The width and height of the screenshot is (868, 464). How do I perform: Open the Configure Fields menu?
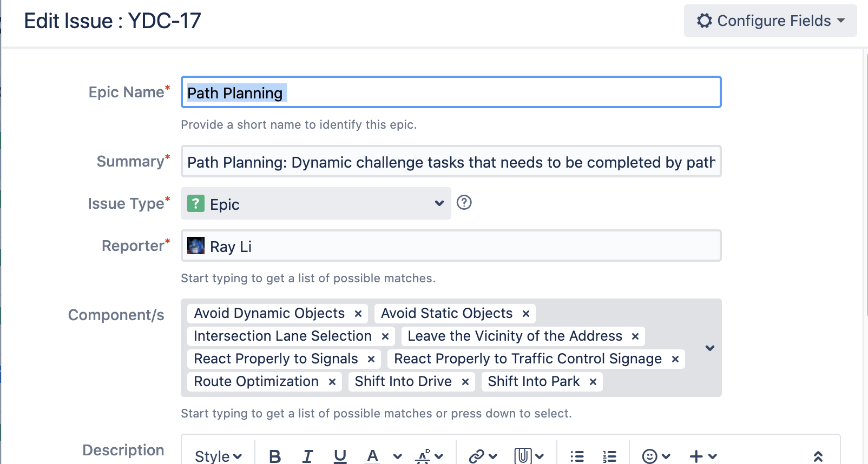pos(770,21)
